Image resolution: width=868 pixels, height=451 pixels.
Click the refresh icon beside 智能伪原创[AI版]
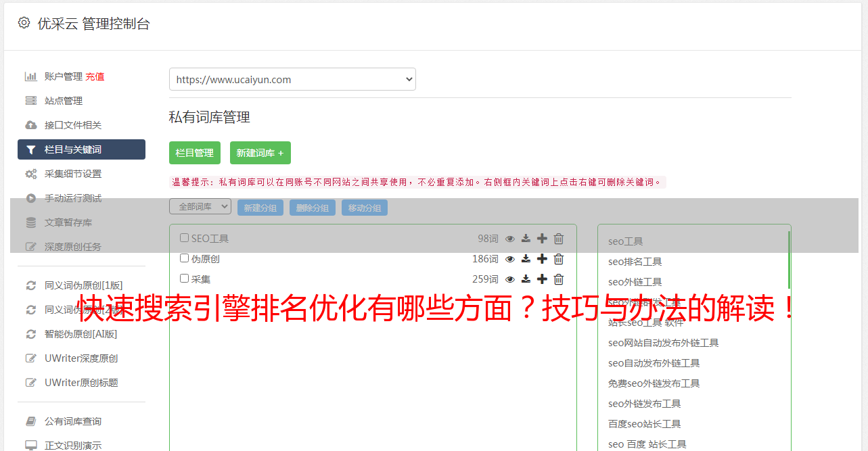coord(30,334)
